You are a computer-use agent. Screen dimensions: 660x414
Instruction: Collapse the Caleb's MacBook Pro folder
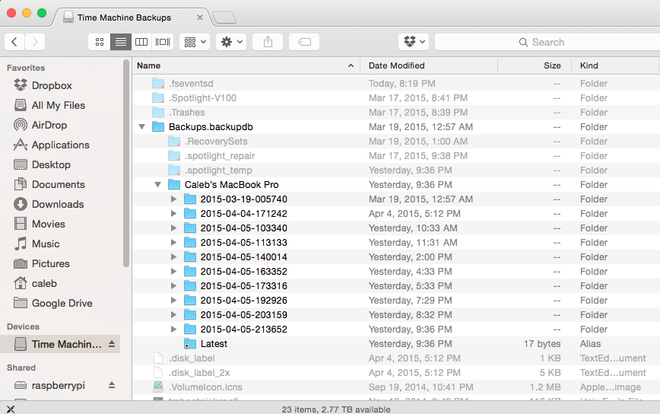tap(158, 185)
